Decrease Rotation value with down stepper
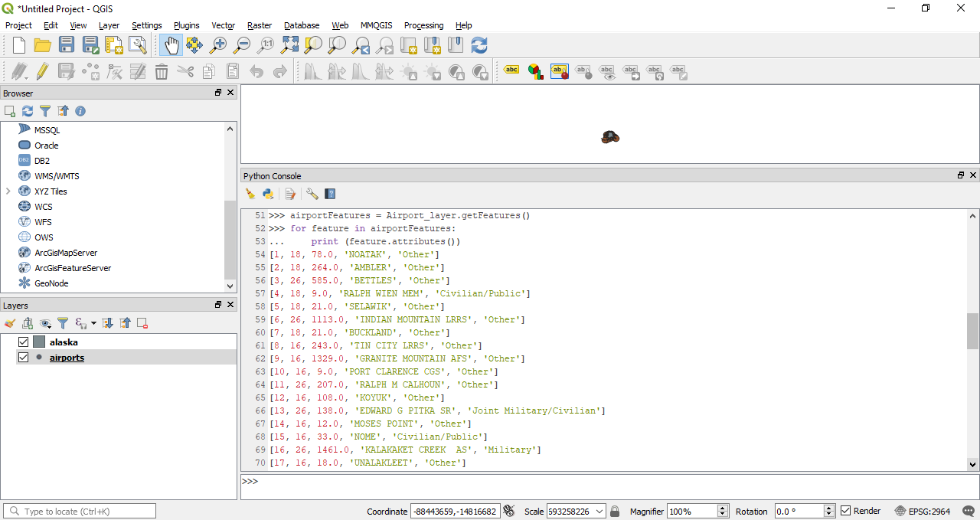Image resolution: width=980 pixels, height=520 pixels. click(828, 515)
